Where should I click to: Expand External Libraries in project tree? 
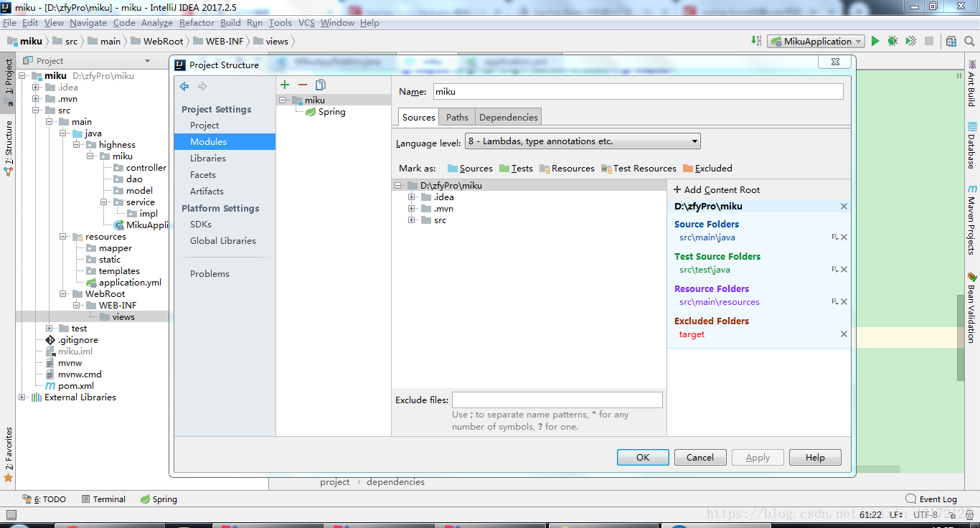pyautogui.click(x=22, y=397)
